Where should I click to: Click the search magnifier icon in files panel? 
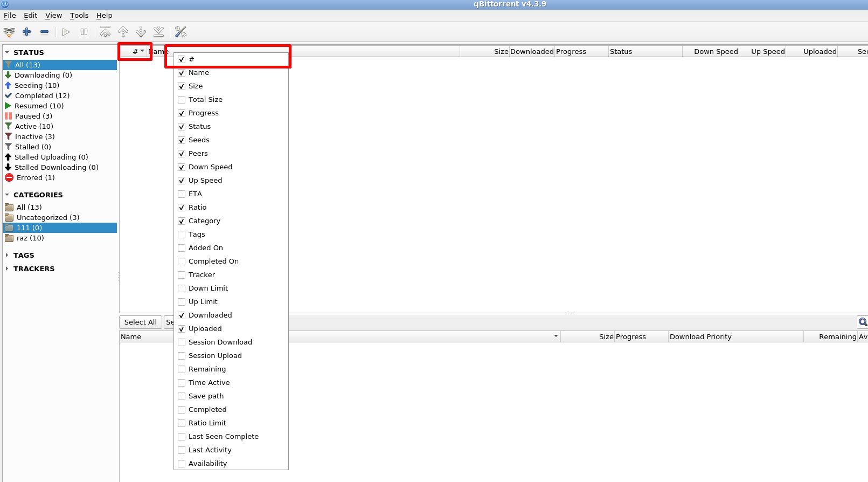pos(863,322)
